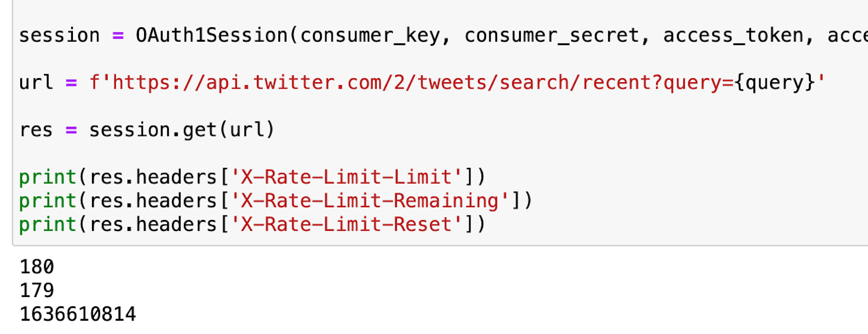
Task: Click the access_token argument
Action: pos(733,36)
